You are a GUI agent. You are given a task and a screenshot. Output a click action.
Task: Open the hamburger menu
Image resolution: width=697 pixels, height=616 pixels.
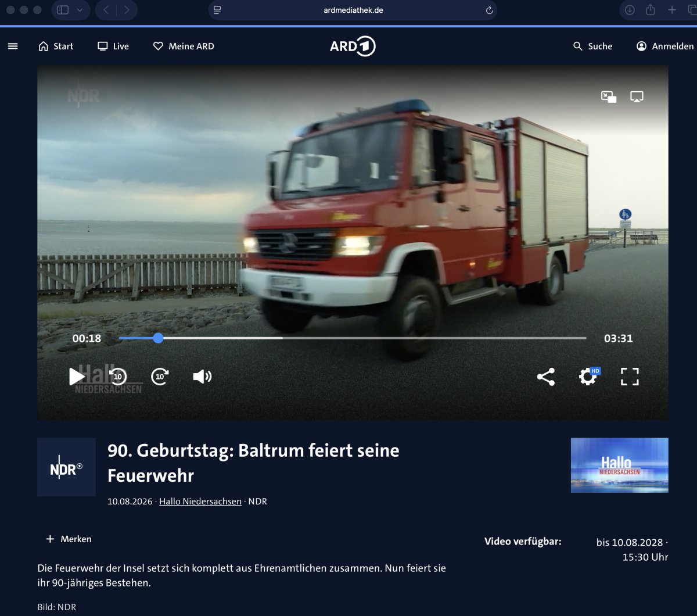(x=13, y=46)
